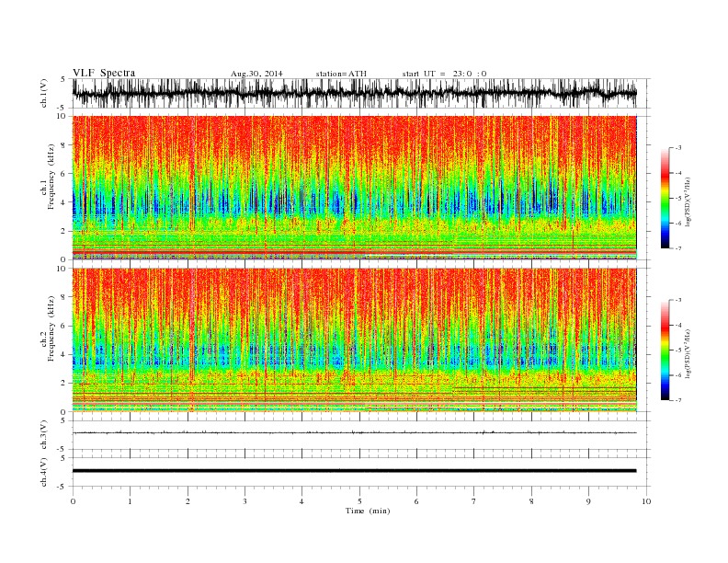Click the "Time (min)" axis title

[368, 511]
